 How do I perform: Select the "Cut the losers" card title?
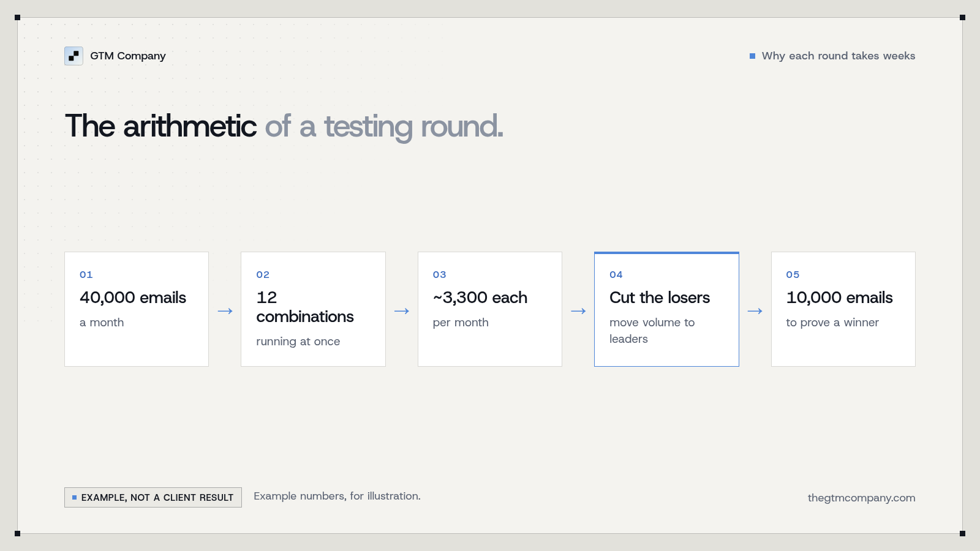[660, 298]
